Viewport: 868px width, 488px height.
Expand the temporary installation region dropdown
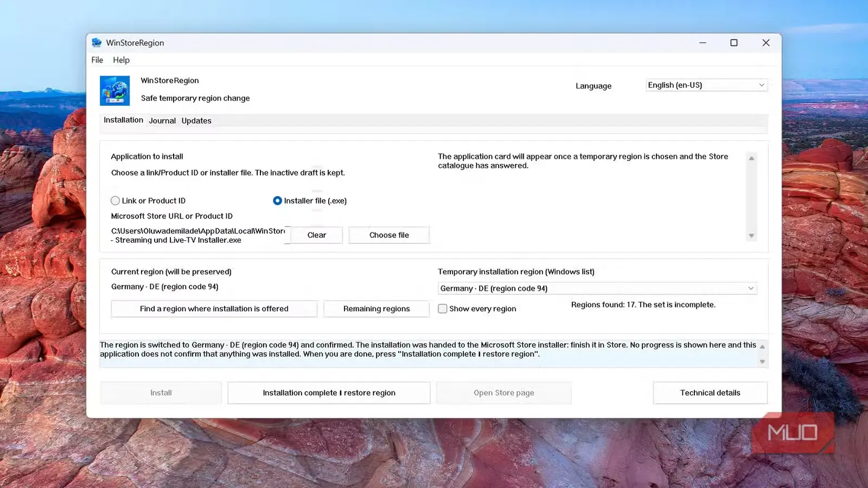pyautogui.click(x=597, y=288)
